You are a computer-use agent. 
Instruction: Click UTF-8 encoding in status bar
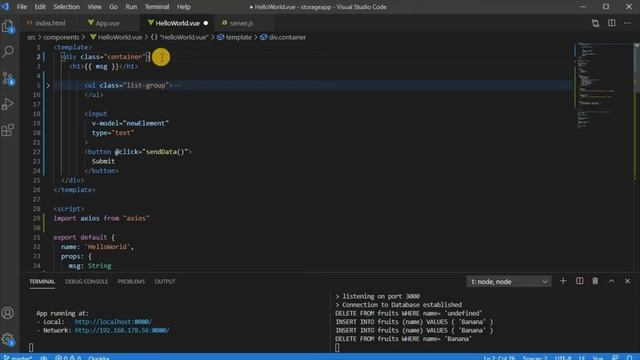(x=563, y=357)
